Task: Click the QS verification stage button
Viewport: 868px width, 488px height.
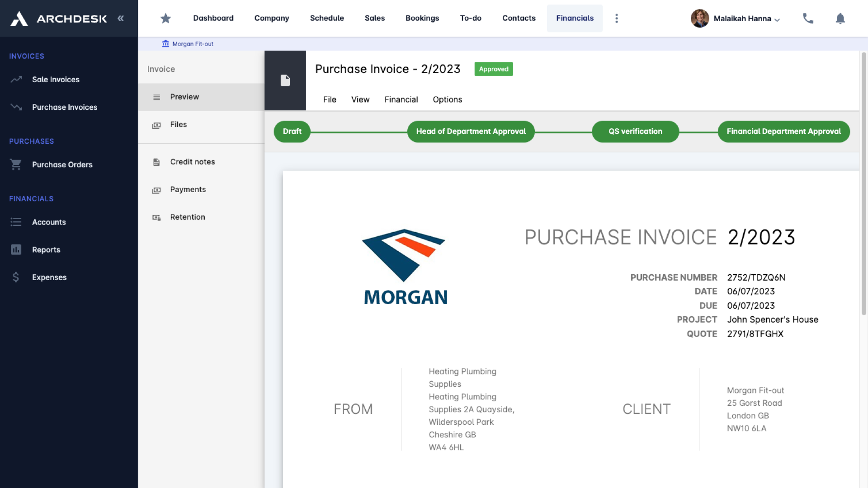Action: tap(635, 131)
